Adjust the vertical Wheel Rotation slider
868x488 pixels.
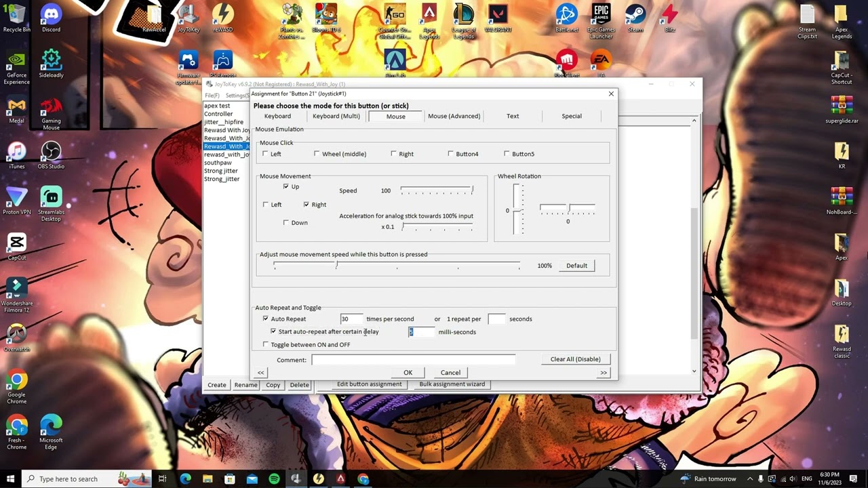[518, 209]
